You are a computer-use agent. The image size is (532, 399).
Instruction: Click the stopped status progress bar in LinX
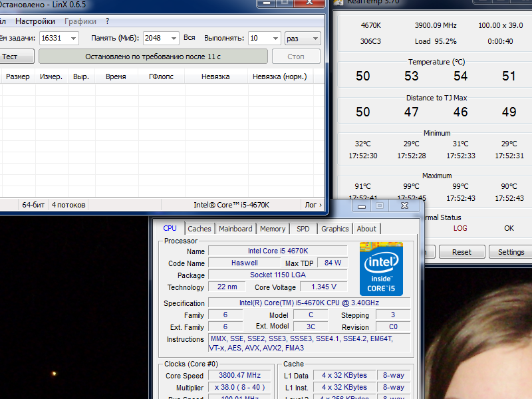[153, 57]
